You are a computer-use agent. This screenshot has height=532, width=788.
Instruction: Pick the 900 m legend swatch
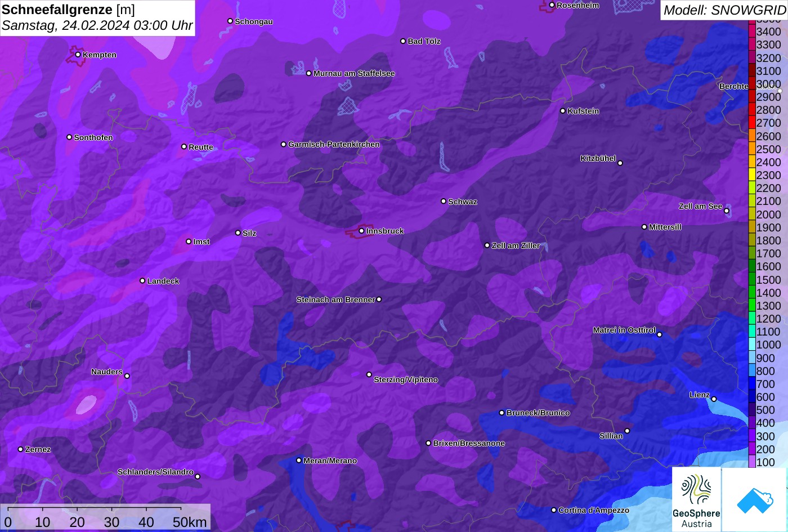click(752, 358)
